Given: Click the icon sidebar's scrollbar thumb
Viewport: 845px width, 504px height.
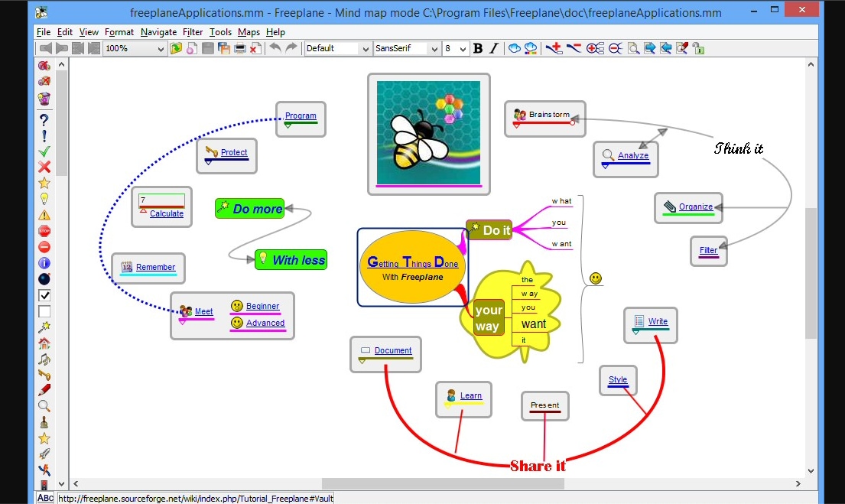Looking at the screenshot, I should point(61,123).
